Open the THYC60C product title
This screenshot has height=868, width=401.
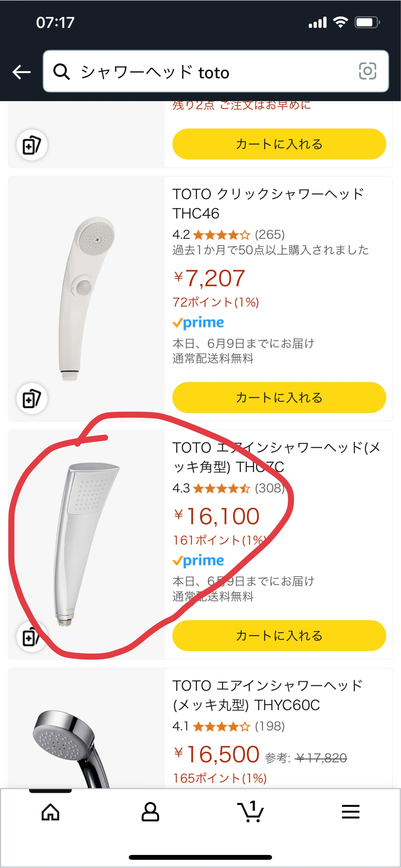coord(267,695)
